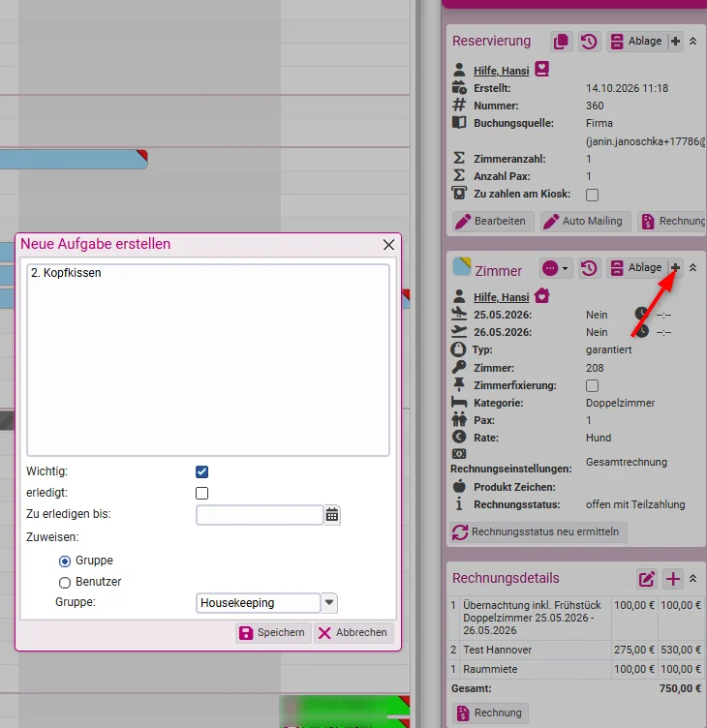Open Ablage button in Reservierung panel
This screenshot has height=728, width=707.
point(637,42)
